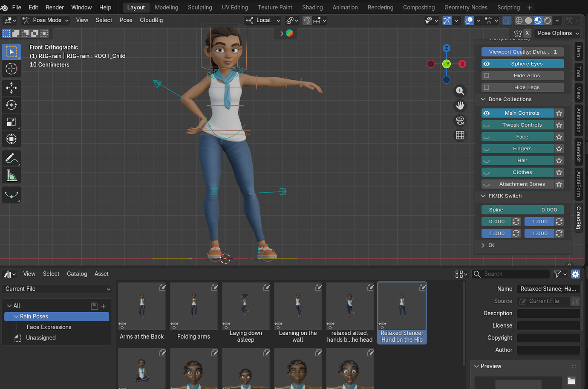Image resolution: width=588 pixels, height=389 pixels.
Task: Adjust the Spine FK/IK slider
Action: tap(523, 209)
